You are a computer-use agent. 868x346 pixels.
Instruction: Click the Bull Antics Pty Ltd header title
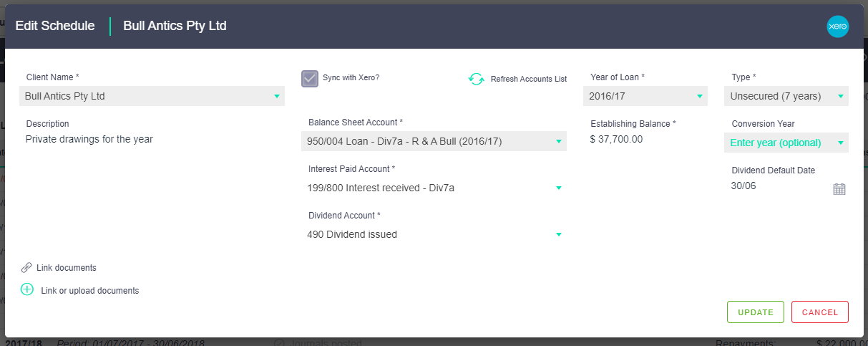pyautogui.click(x=175, y=26)
